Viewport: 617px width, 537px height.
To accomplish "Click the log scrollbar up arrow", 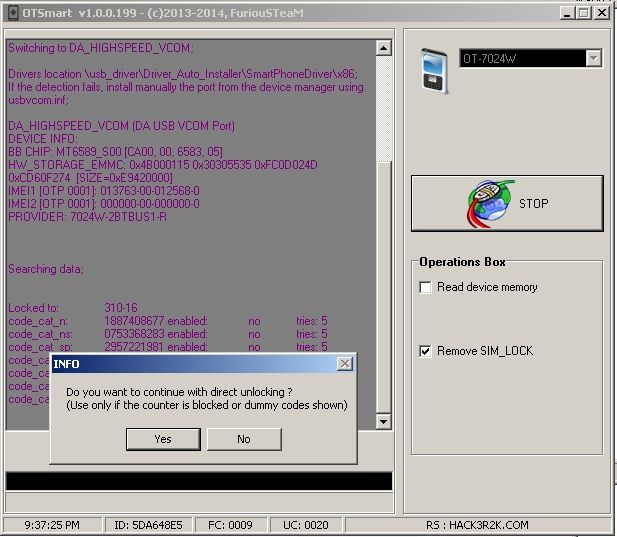I will (383, 47).
